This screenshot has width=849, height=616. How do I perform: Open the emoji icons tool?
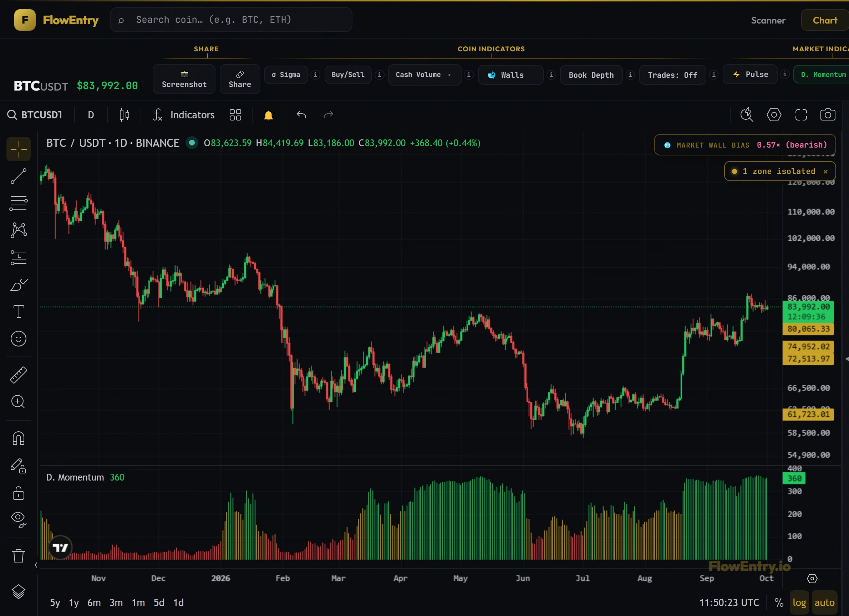[x=18, y=339]
